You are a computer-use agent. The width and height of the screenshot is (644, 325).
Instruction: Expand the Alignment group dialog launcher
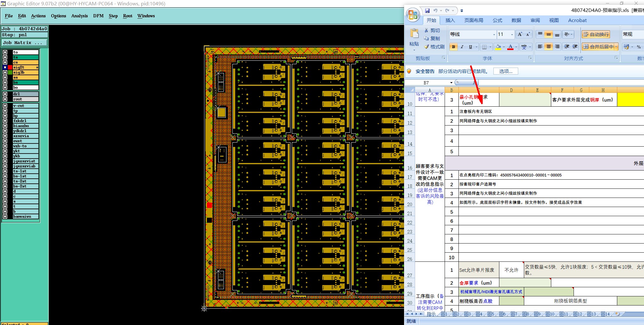click(x=616, y=58)
